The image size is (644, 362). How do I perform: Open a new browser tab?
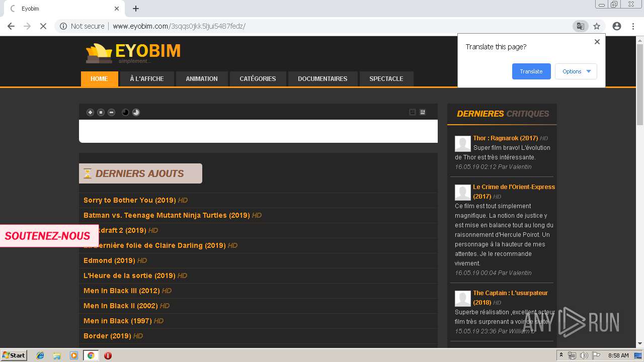[x=136, y=9]
